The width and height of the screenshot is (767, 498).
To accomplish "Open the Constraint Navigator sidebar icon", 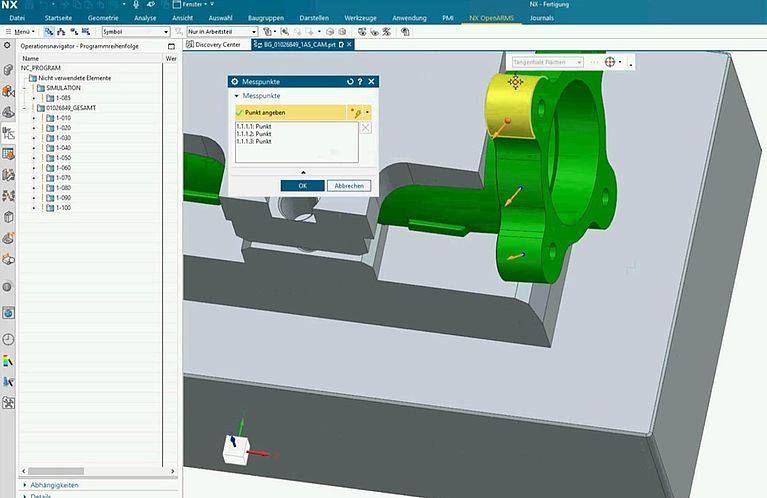I will pyautogui.click(x=8, y=91).
